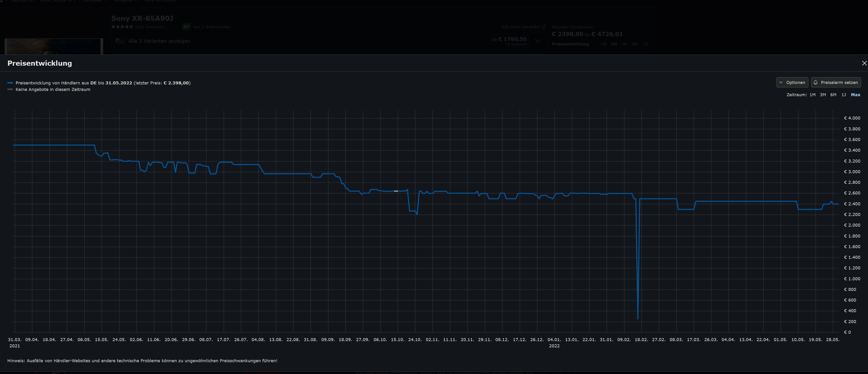
Task: Select the 1M range next to Zeitraum
Action: tap(812, 95)
